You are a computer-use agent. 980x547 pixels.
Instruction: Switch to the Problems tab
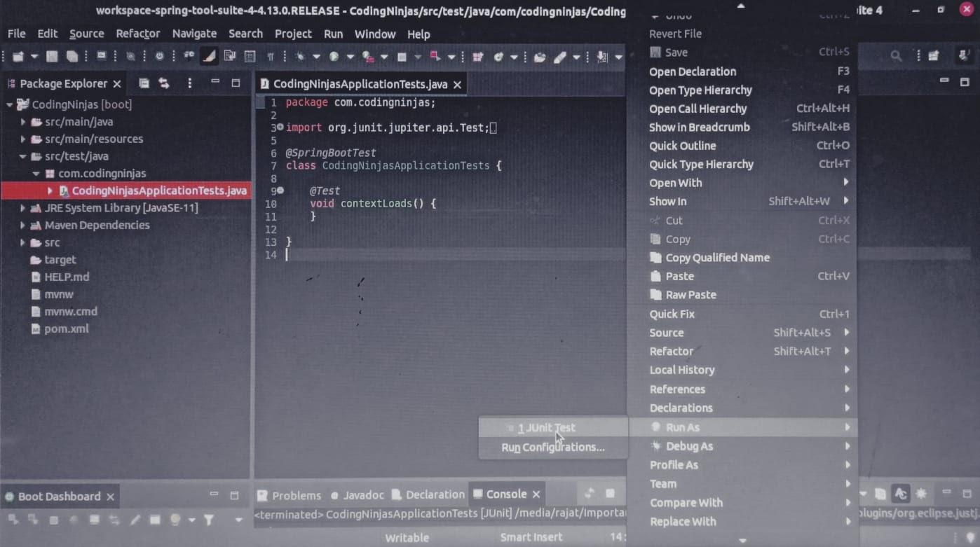[x=289, y=495]
